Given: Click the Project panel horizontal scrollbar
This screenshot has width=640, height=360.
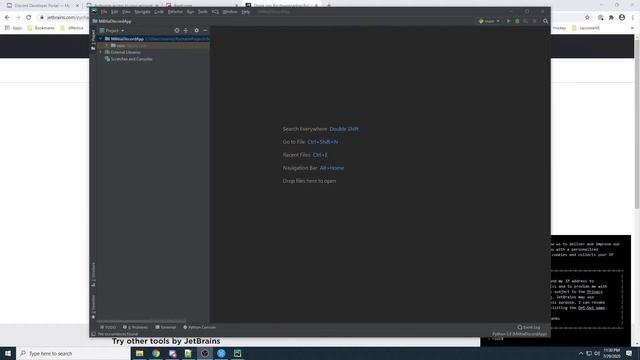Looking at the screenshot, I should click(141, 321).
